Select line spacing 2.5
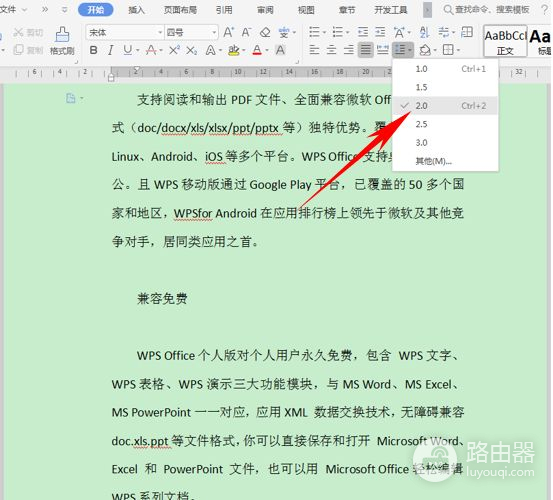553x500 pixels. click(445, 124)
